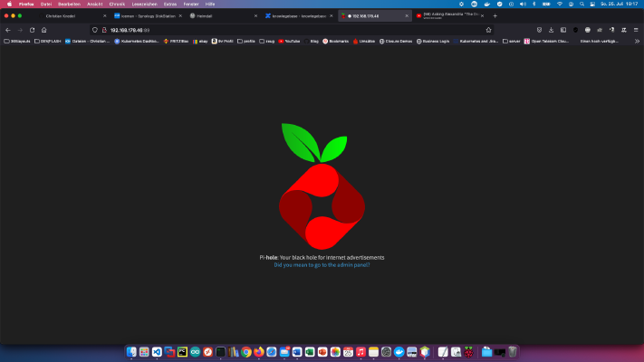The image size is (644, 362).
Task: Expand the server bookmarks folder
Action: tap(512, 41)
